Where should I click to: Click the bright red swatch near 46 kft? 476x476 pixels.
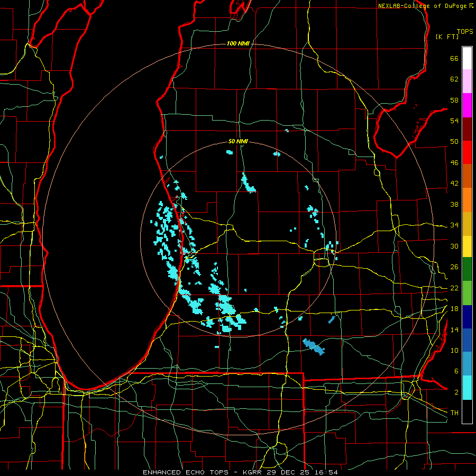coord(467,152)
